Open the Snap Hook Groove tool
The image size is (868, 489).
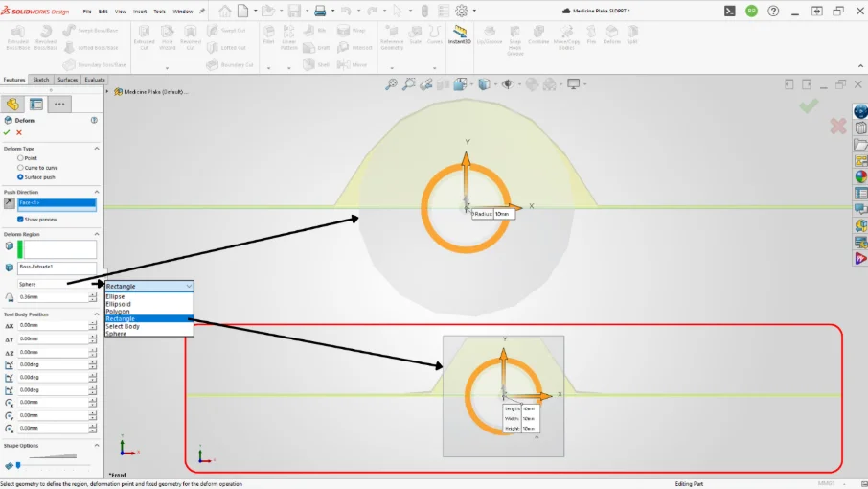click(514, 40)
